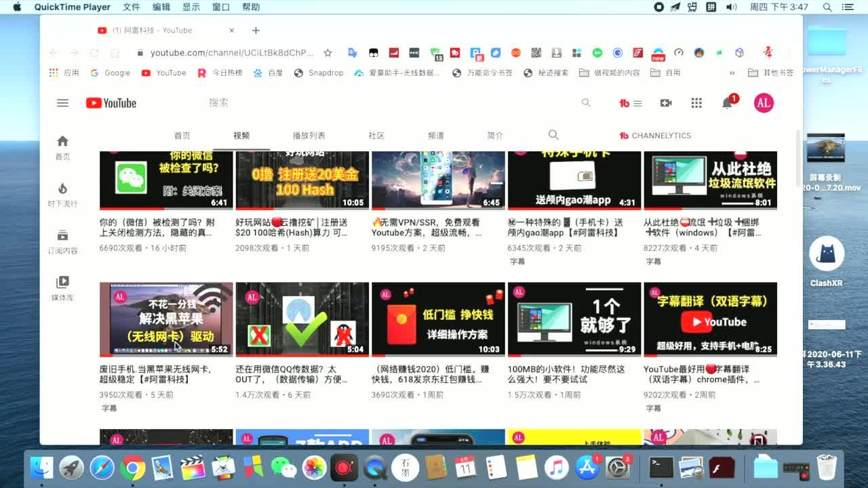Viewport: 868px width, 488px height.
Task: Click the magnifier search button in YouTube header
Action: 586,103
